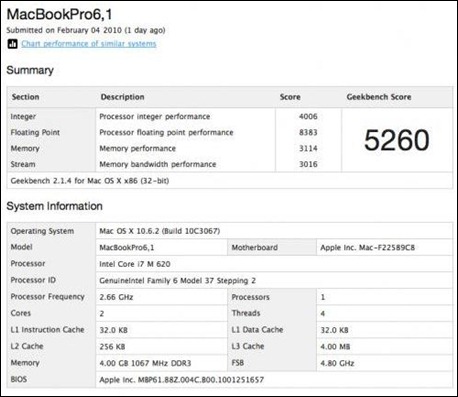
Task: Open 'Chart performance of similar systems' link
Action: pos(89,44)
